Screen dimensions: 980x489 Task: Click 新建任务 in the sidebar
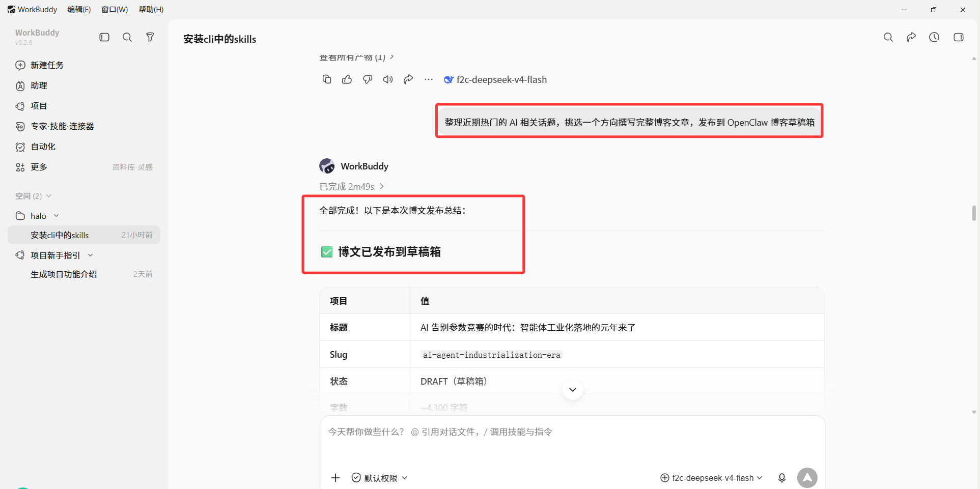pyautogui.click(x=47, y=65)
